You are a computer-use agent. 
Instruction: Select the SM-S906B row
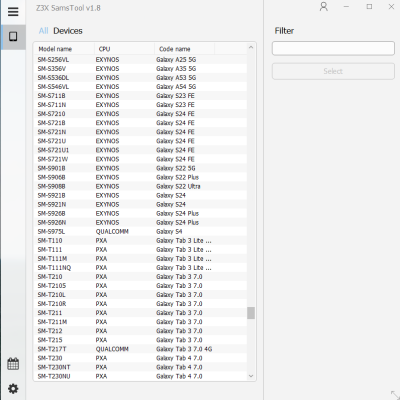point(140,177)
